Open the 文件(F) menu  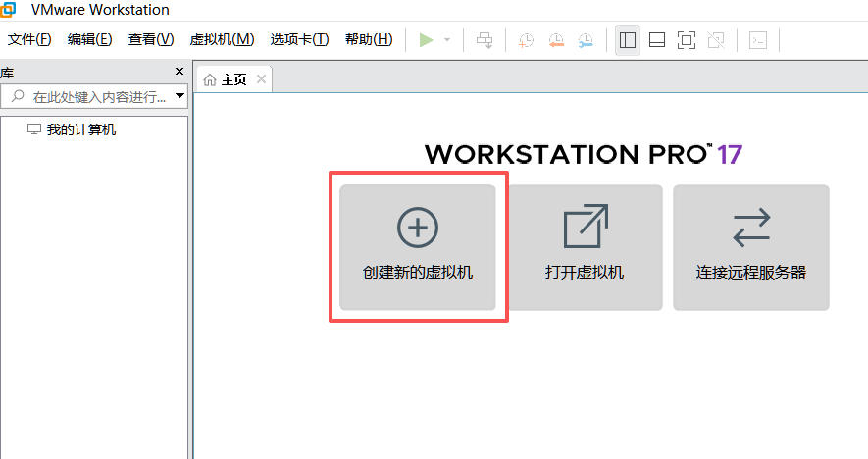pyautogui.click(x=29, y=39)
